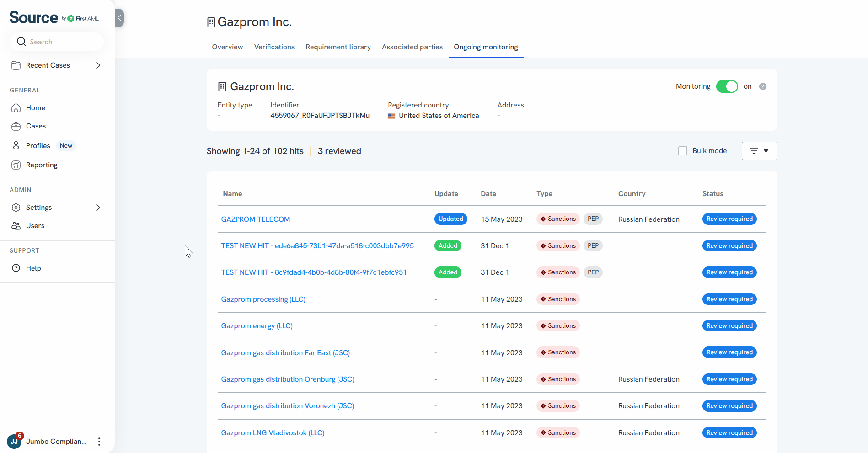Click the Cases briefcase icon
The image size is (868, 453).
[x=16, y=126]
